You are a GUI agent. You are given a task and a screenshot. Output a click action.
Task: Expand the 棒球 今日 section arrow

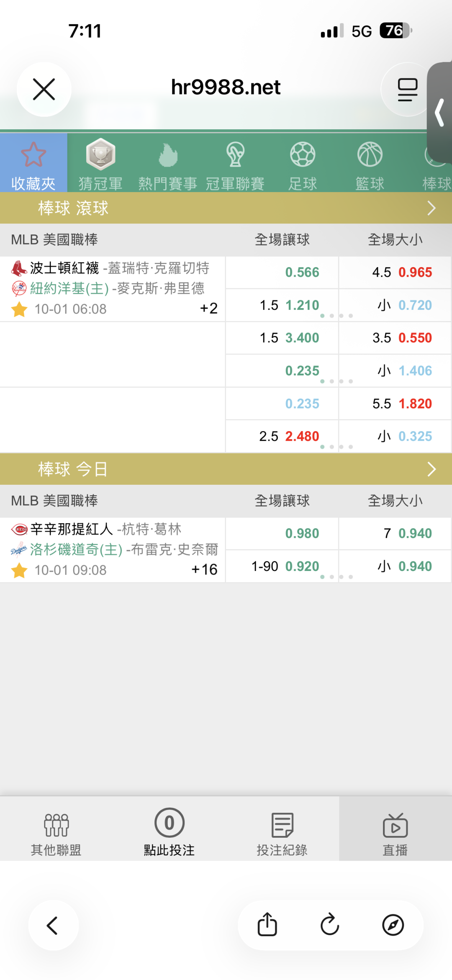coord(431,469)
